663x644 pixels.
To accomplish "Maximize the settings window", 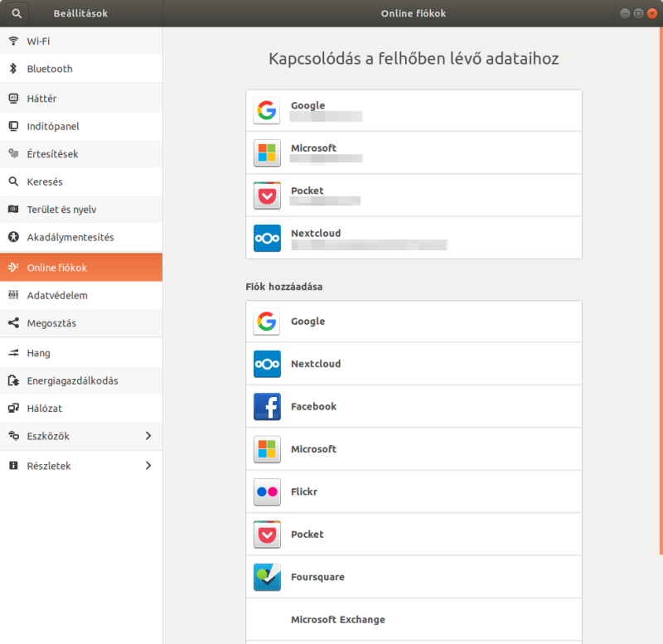I will [x=638, y=13].
